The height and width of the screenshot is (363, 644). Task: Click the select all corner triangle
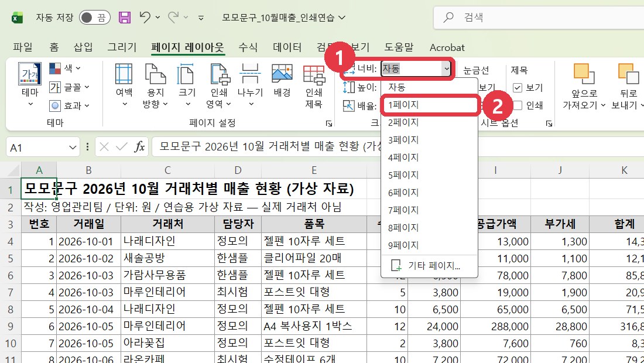pos(12,170)
